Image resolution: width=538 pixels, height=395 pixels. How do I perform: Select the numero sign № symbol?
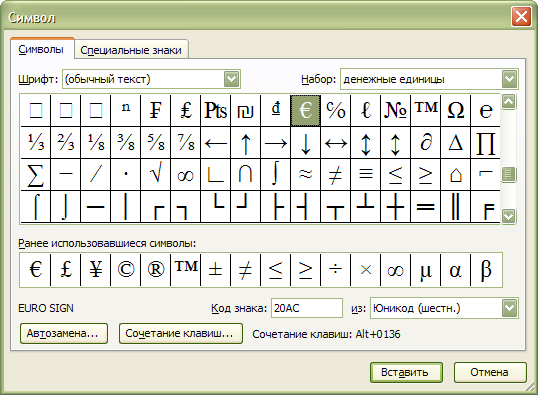point(396,111)
